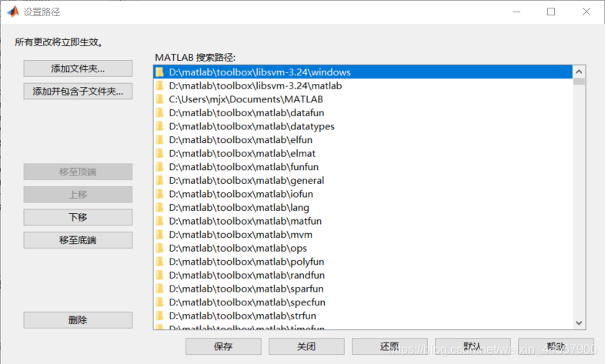Click folder icon of libsvm-3.24\windows row
This screenshot has width=605, height=364.
pyautogui.click(x=160, y=72)
